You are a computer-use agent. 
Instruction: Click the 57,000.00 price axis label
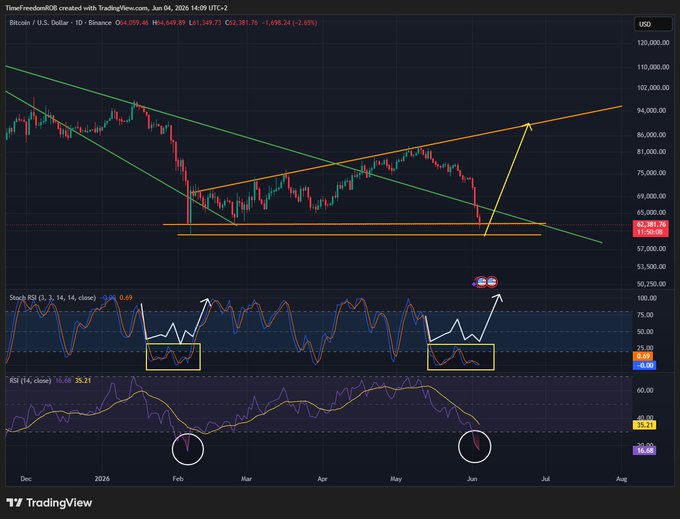651,249
